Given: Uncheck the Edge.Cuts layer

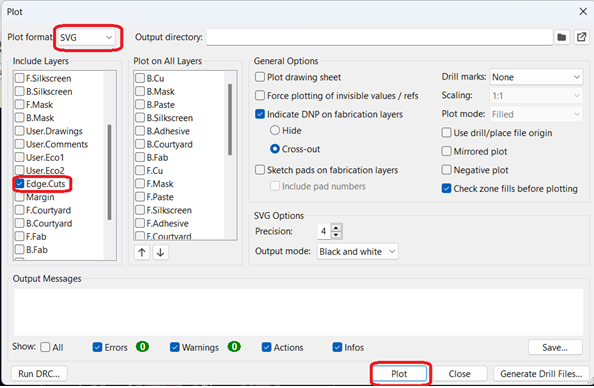Looking at the screenshot, I should [19, 184].
